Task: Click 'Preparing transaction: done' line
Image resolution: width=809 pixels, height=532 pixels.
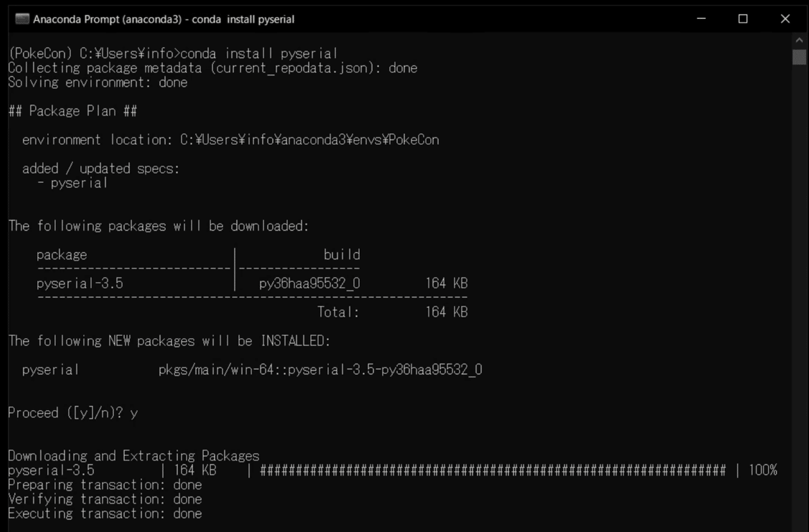Action: click(105, 485)
